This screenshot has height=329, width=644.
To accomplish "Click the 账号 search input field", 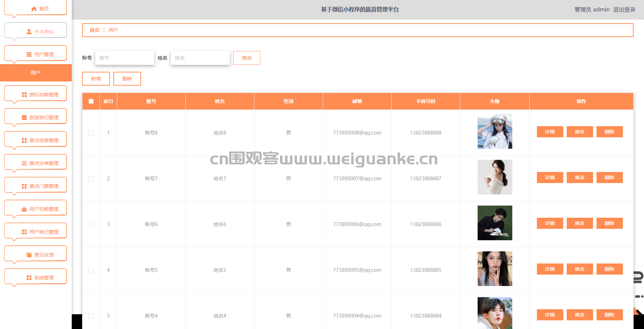I will 125,58.
